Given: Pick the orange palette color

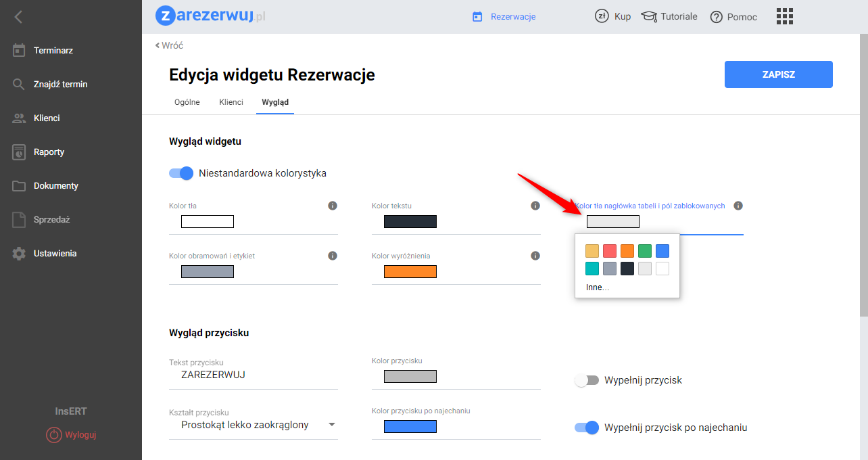Looking at the screenshot, I should click(x=627, y=251).
